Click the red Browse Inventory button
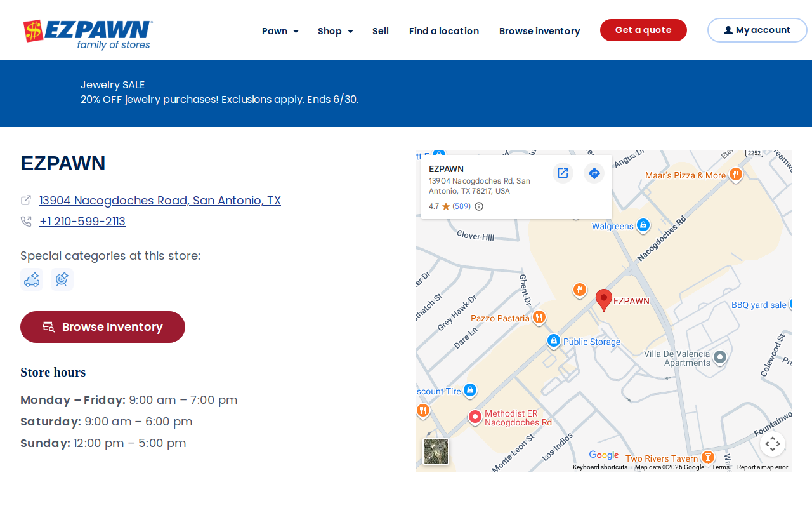This screenshot has height=508, width=812. [x=103, y=327]
